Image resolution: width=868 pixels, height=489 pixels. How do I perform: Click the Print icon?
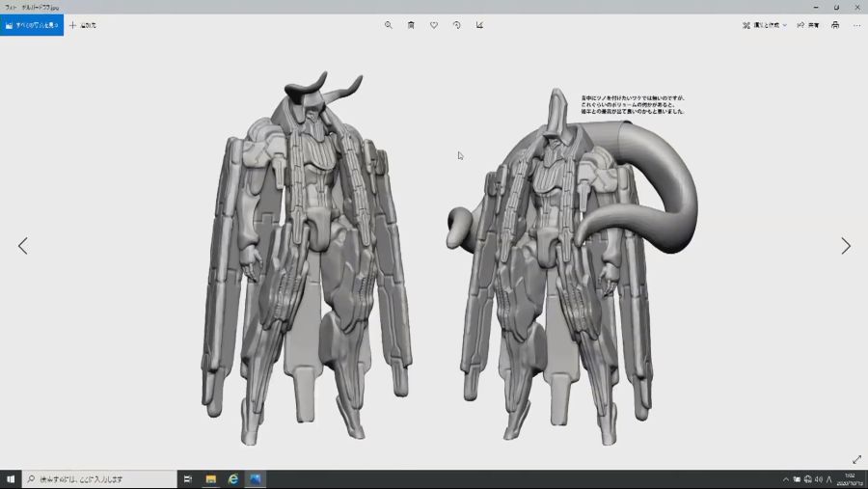(835, 25)
